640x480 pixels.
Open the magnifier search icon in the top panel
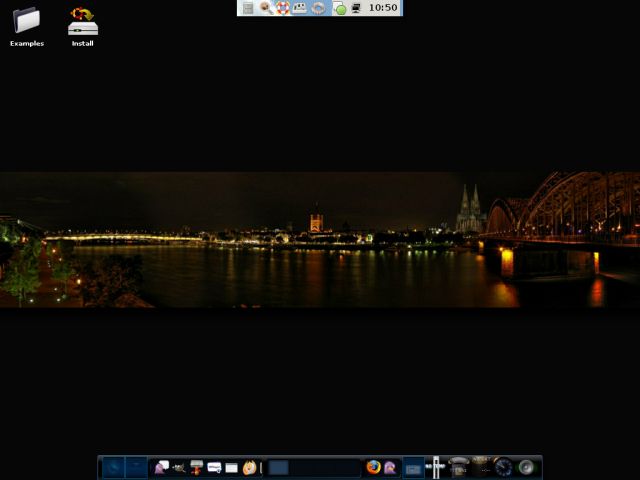[266, 8]
